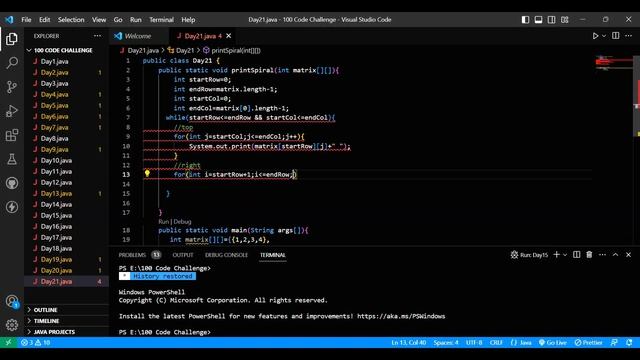Open the Explorer view in activity bar
Viewport: 640px width, 360px height.
[x=12, y=39]
